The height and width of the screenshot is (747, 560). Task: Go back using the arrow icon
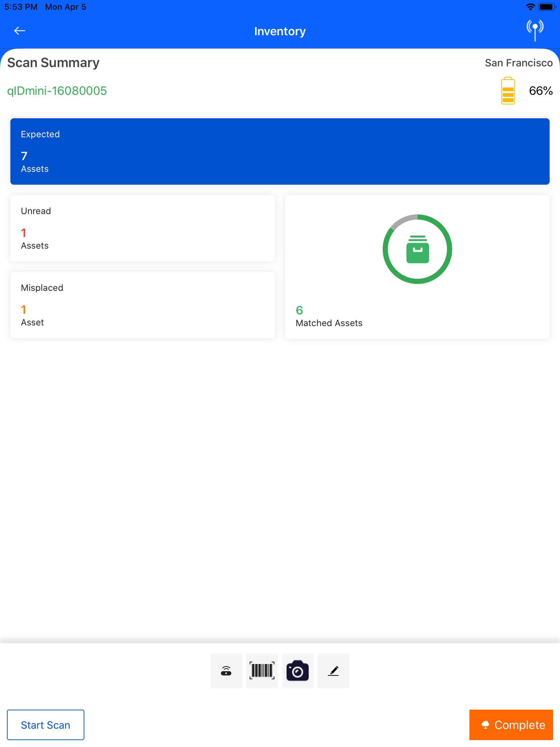20,31
